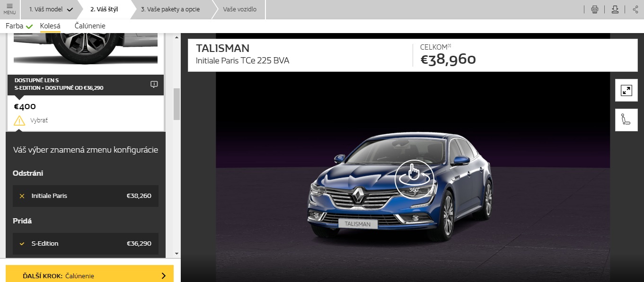Open the Vaše vozidlo step
The image size is (644, 282).
[240, 9]
